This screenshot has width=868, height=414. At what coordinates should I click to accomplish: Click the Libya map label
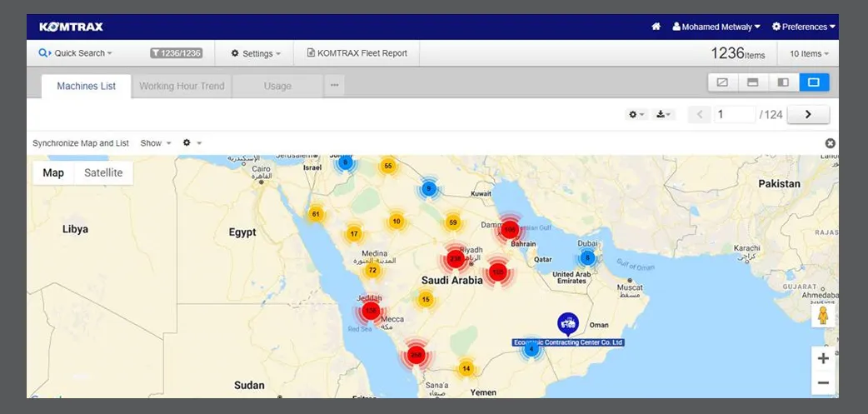[x=75, y=229]
